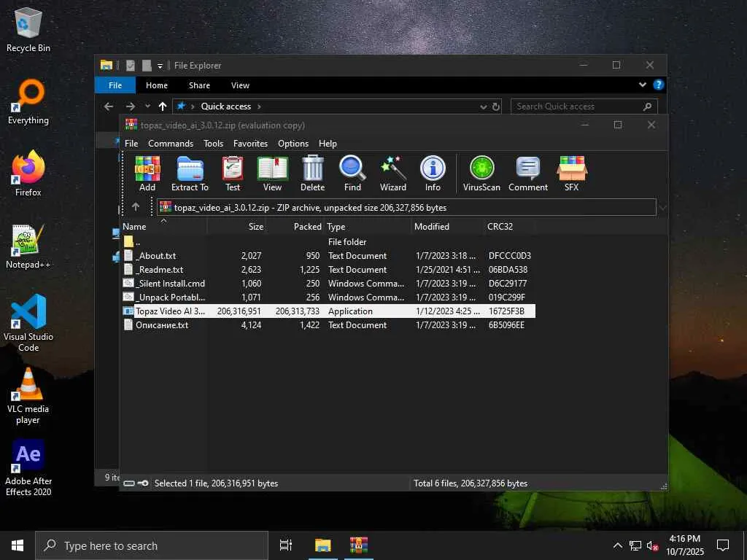Screen dimensions: 747x560
Task: Open the archive address path dropdown
Action: 662,208
